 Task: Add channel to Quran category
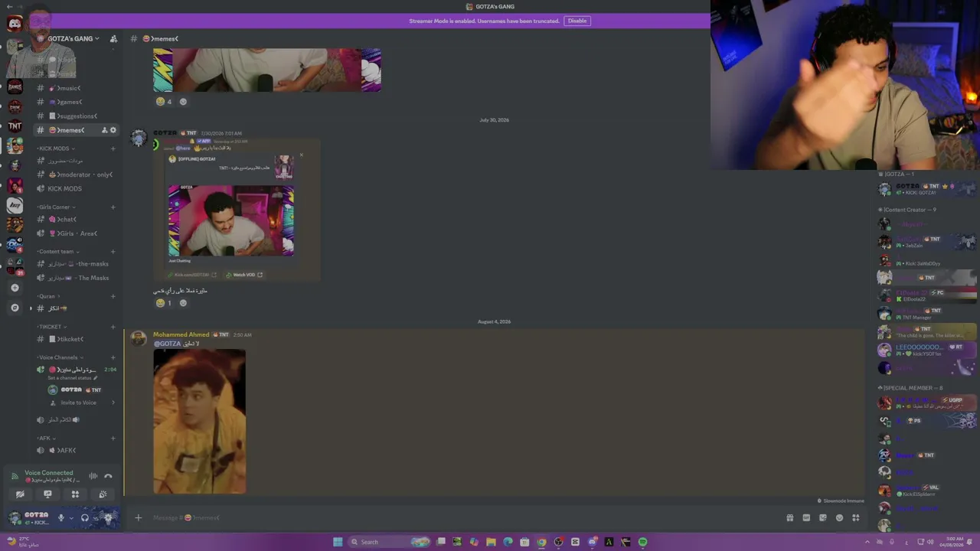tap(113, 296)
